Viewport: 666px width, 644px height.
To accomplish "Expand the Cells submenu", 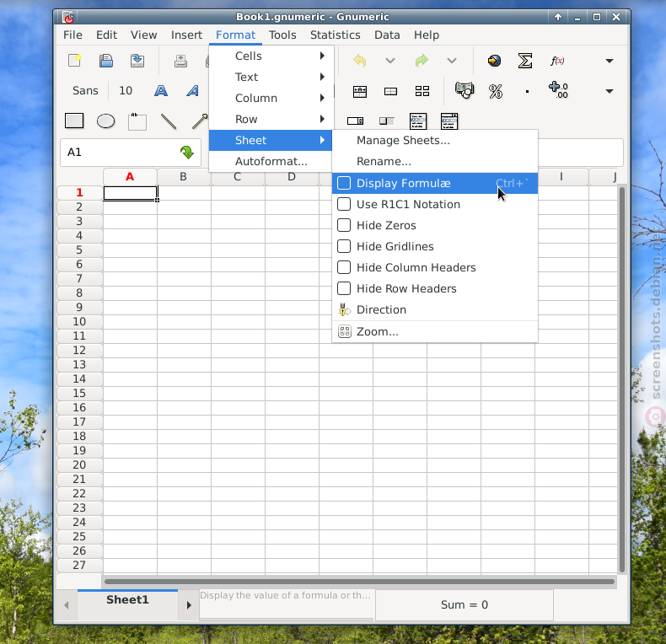I will (x=271, y=56).
